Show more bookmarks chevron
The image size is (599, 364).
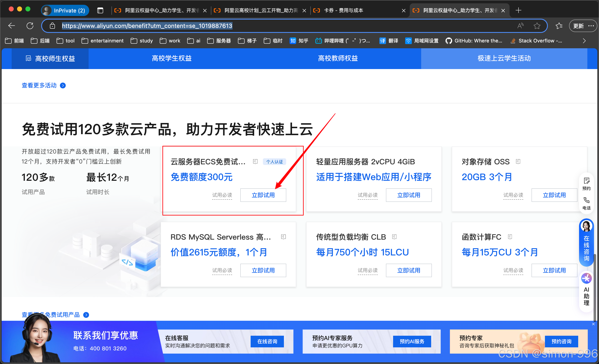tap(584, 41)
